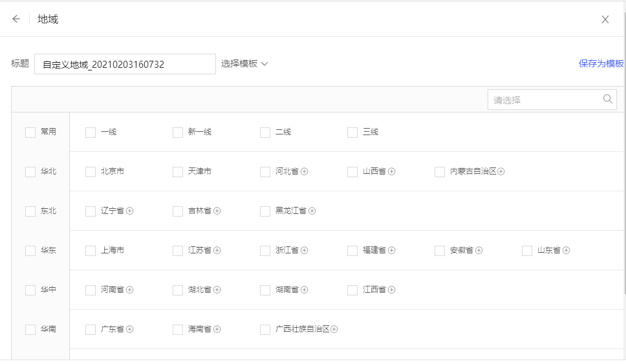The image size is (626, 364).
Task: Expand 安徽省 with its plus icon
Action: coord(479,250)
